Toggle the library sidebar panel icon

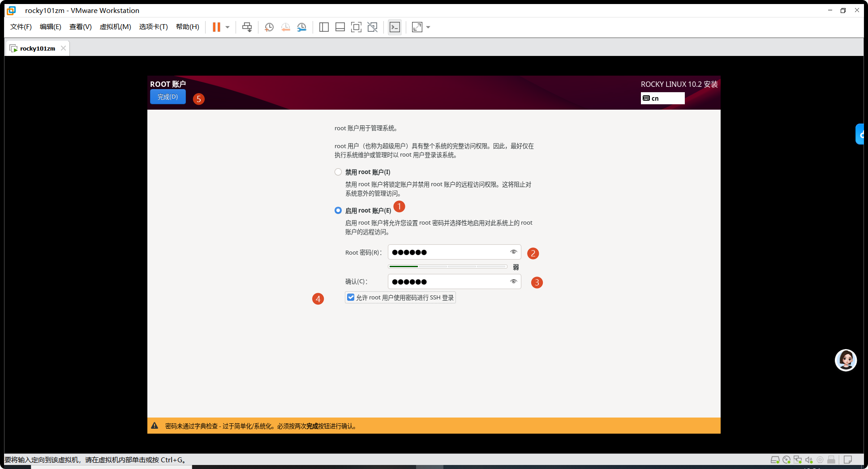(324, 27)
